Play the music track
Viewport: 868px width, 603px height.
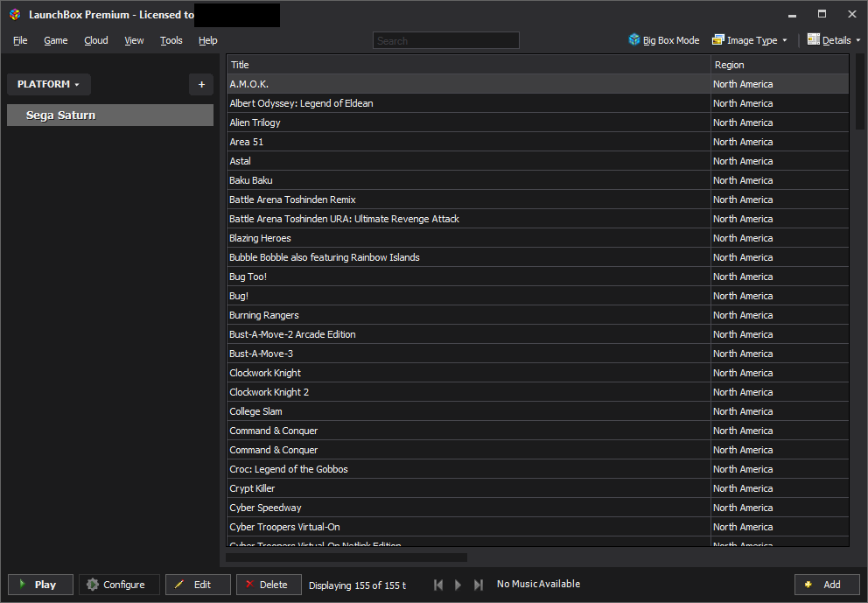(458, 585)
